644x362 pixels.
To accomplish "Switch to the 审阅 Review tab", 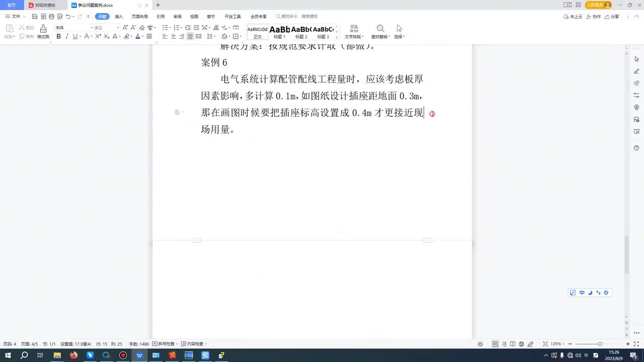I will (x=177, y=17).
